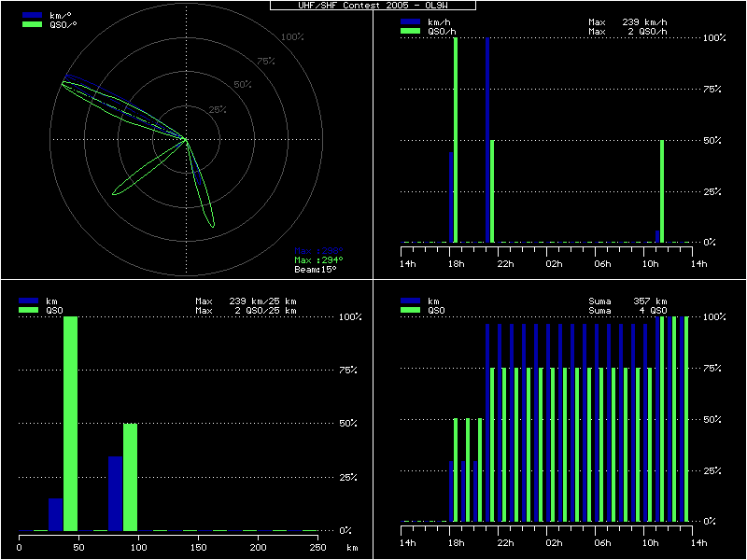Pick the green QSO/h legend swatch
The height and width of the screenshot is (560, 747).
(410, 32)
